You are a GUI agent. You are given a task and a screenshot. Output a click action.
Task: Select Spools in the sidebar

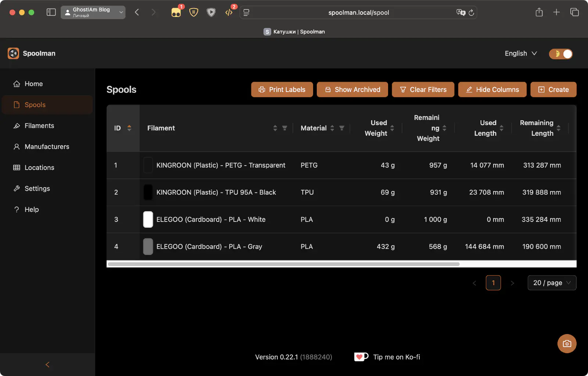[x=47, y=105]
